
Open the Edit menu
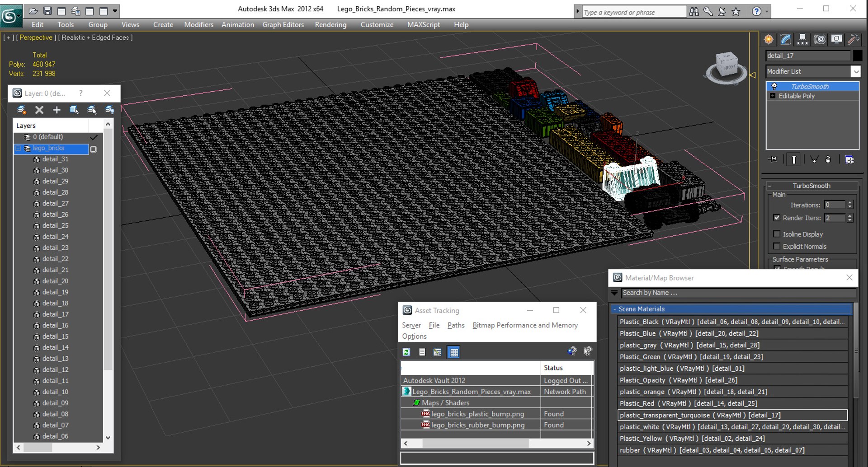pos(38,25)
